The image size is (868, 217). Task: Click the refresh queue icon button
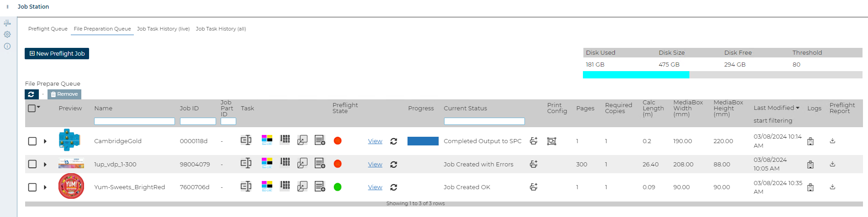tap(31, 94)
